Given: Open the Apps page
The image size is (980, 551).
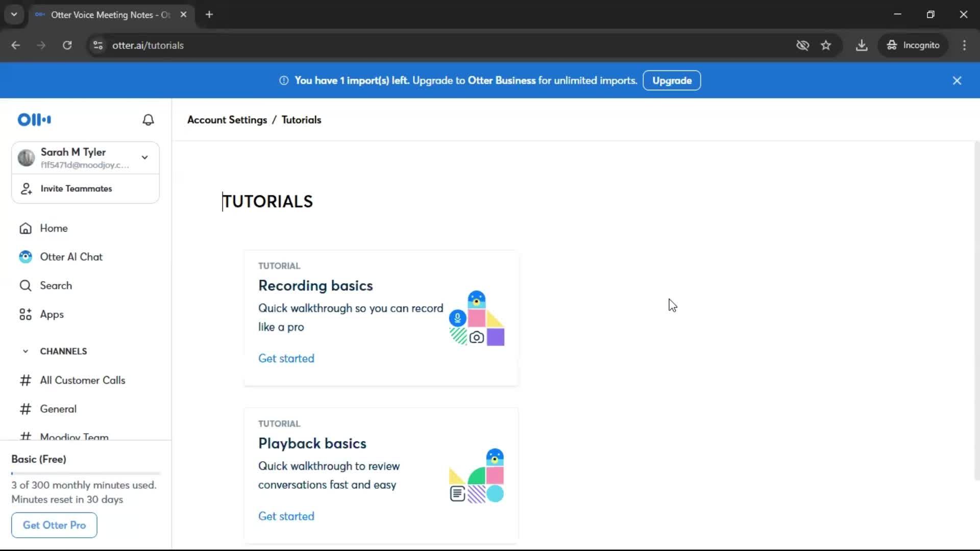Looking at the screenshot, I should (x=52, y=314).
